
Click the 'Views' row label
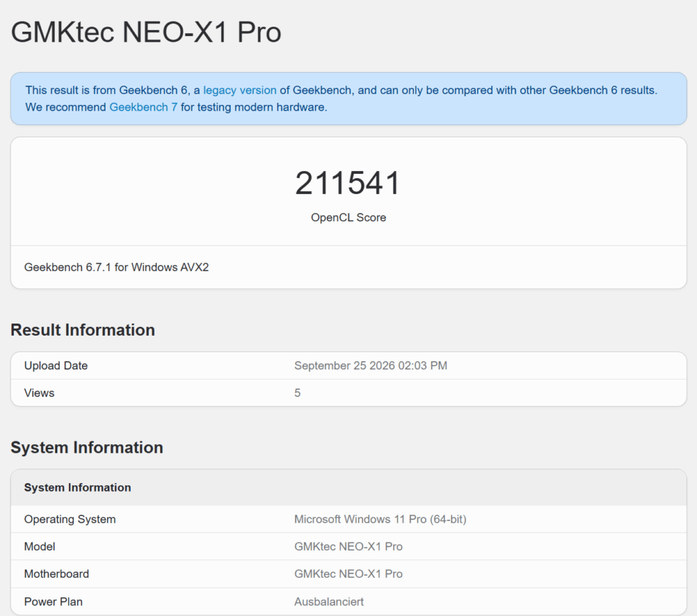click(x=39, y=393)
